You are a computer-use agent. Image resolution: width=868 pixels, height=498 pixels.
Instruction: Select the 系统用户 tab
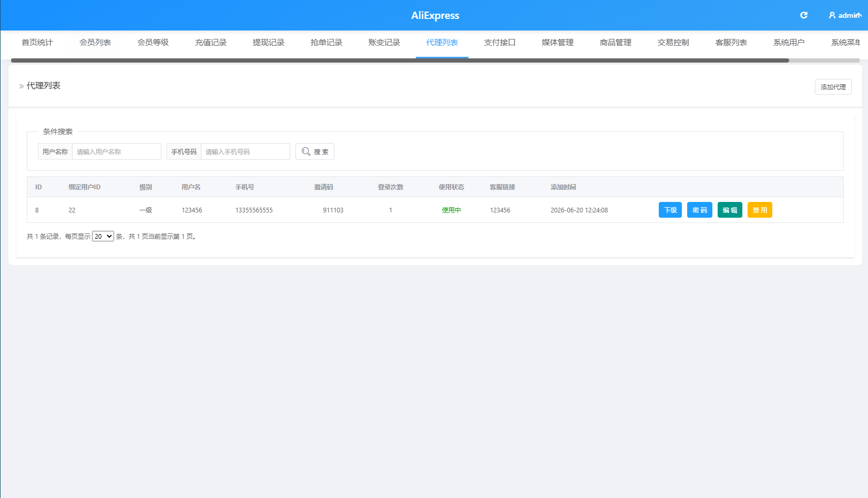[789, 43]
